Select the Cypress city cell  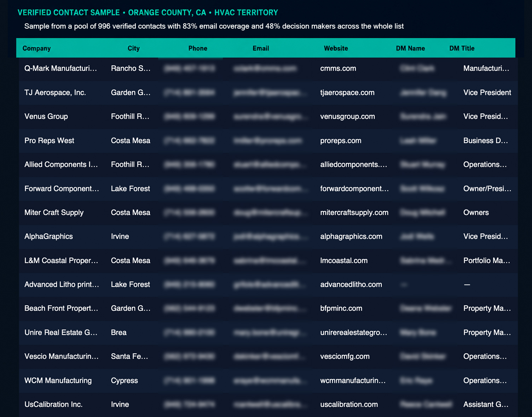pyautogui.click(x=125, y=381)
